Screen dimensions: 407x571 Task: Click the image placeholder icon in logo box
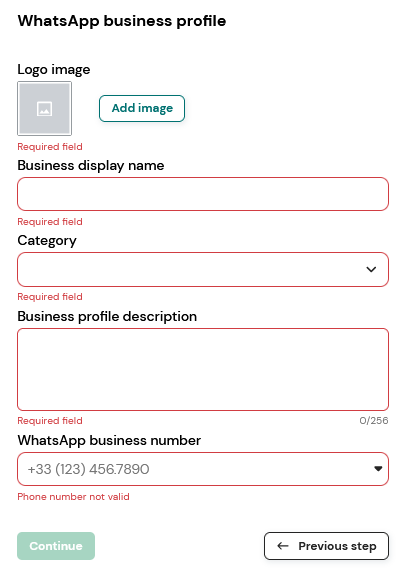pyautogui.click(x=44, y=109)
